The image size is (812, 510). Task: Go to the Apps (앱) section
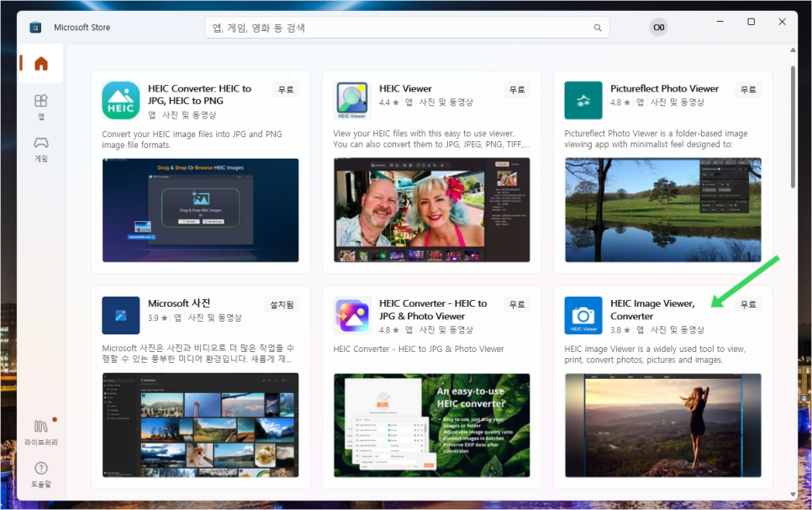tap(41, 107)
